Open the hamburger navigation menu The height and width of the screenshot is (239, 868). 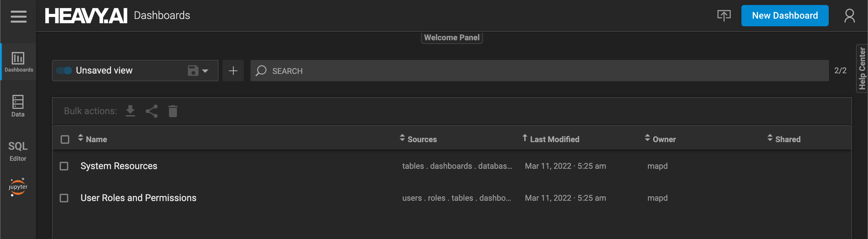click(19, 16)
